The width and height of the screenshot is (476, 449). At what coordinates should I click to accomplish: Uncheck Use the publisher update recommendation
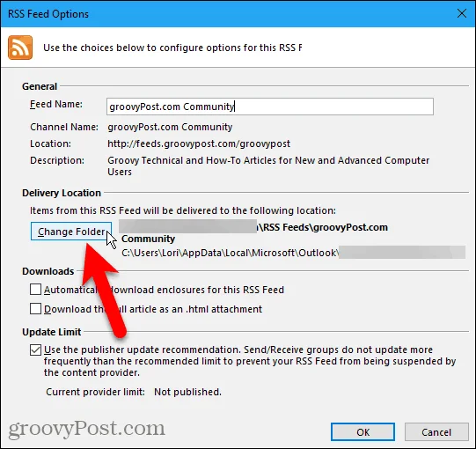[x=35, y=350]
